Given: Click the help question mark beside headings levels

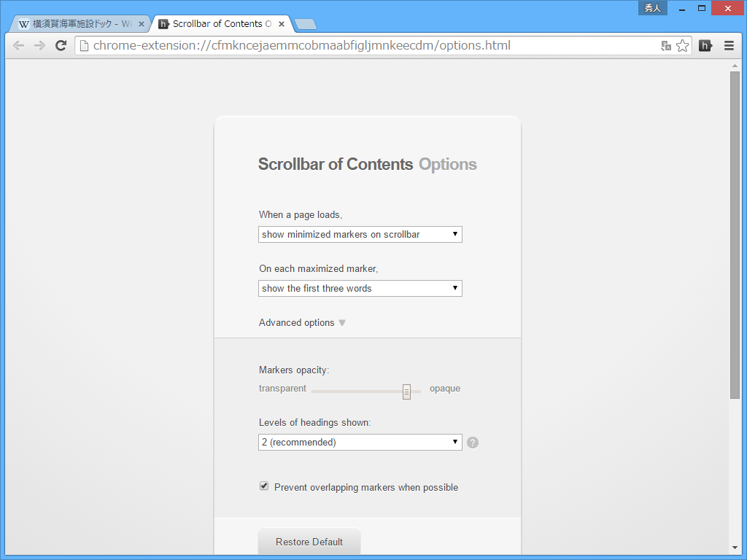Looking at the screenshot, I should point(473,443).
